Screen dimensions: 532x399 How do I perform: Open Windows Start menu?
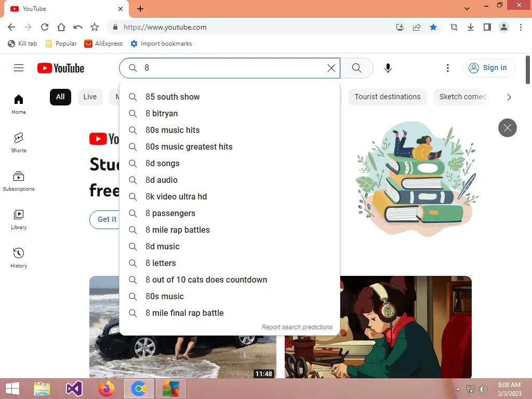point(12,389)
